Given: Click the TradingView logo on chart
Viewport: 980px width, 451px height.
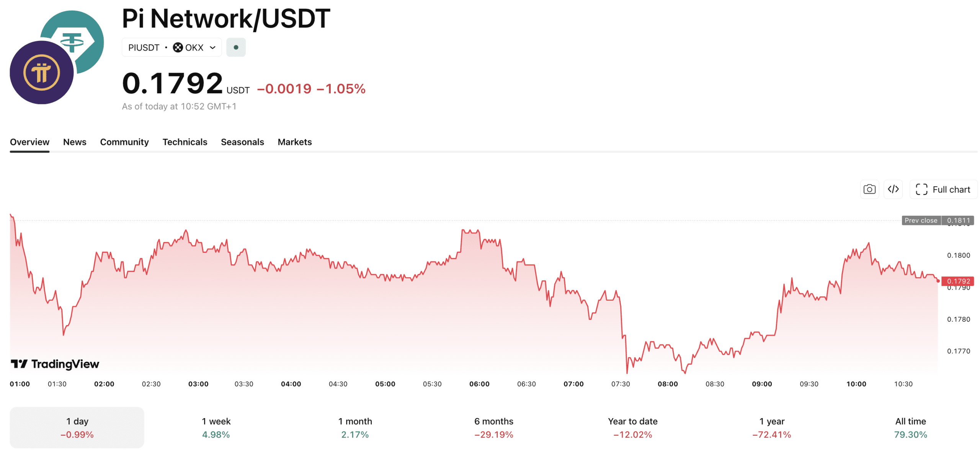Looking at the screenshot, I should pos(55,364).
